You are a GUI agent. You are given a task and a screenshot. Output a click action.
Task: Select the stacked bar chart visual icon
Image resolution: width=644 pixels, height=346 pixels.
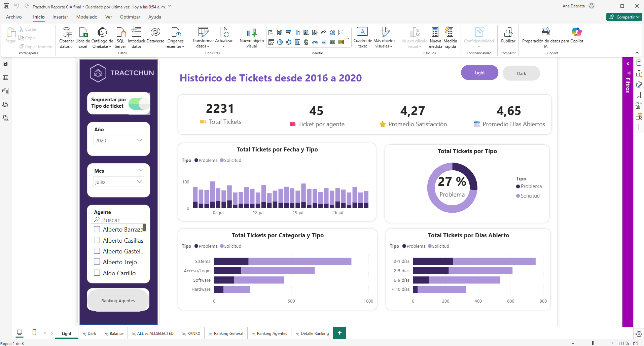pyautogui.click(x=271, y=33)
